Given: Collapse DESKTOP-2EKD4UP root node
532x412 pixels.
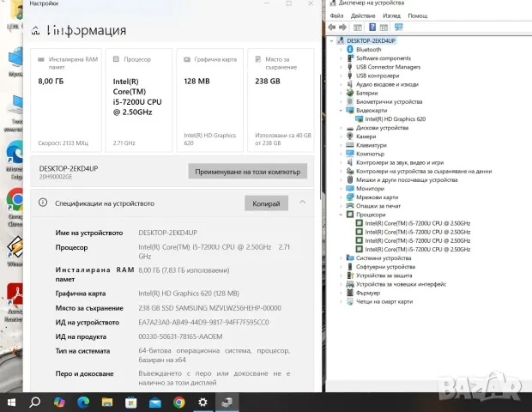Looking at the screenshot, I should (x=332, y=40).
